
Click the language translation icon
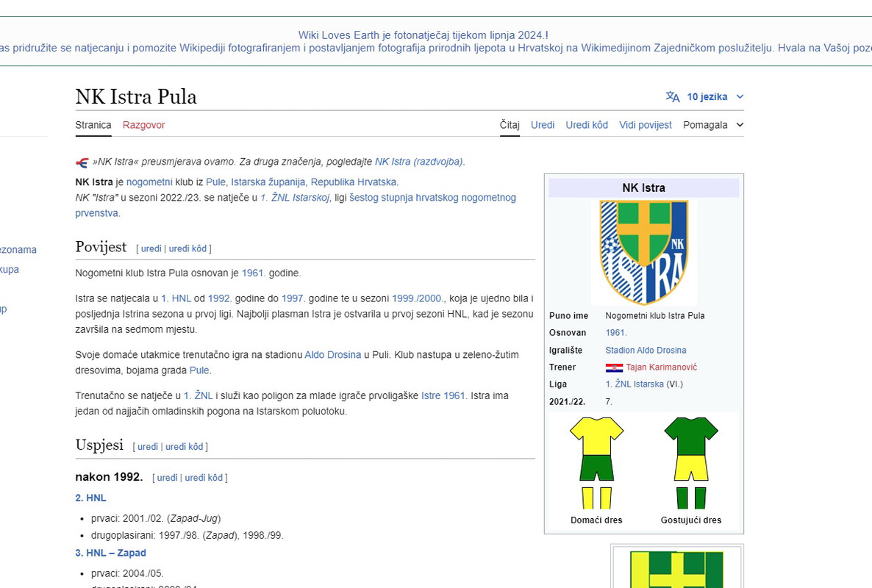(x=672, y=97)
